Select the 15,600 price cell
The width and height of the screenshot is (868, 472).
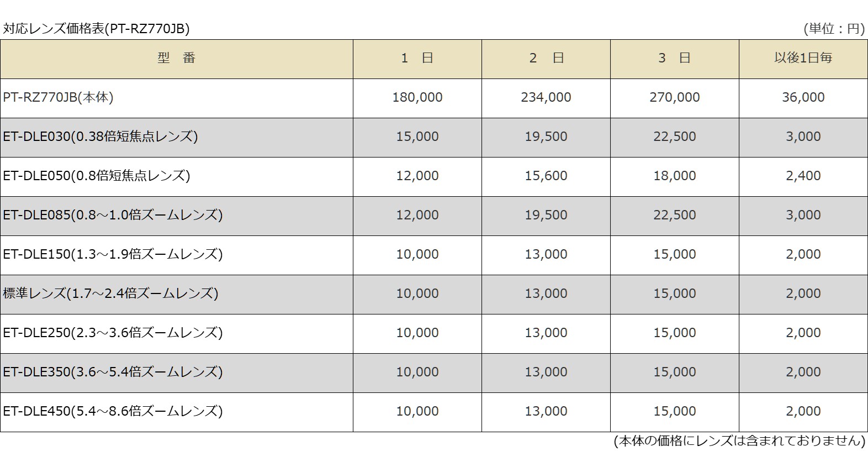546,176
